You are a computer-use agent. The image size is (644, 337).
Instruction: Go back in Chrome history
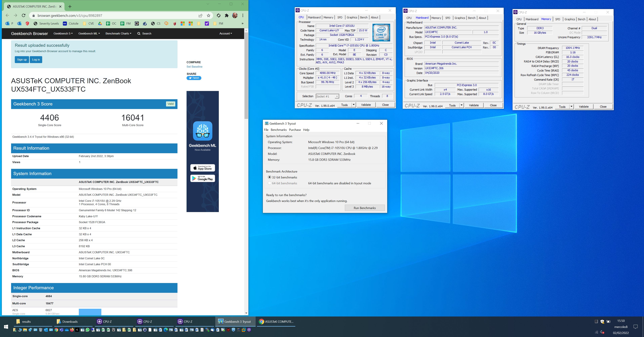click(x=8, y=15)
